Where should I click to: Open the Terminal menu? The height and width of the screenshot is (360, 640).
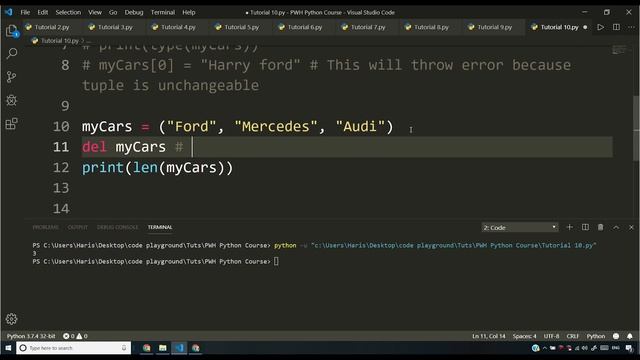[x=163, y=12]
